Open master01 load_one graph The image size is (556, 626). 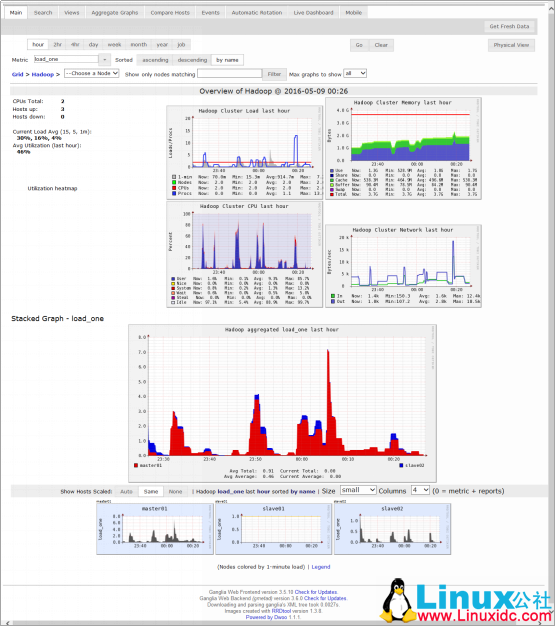155,529
